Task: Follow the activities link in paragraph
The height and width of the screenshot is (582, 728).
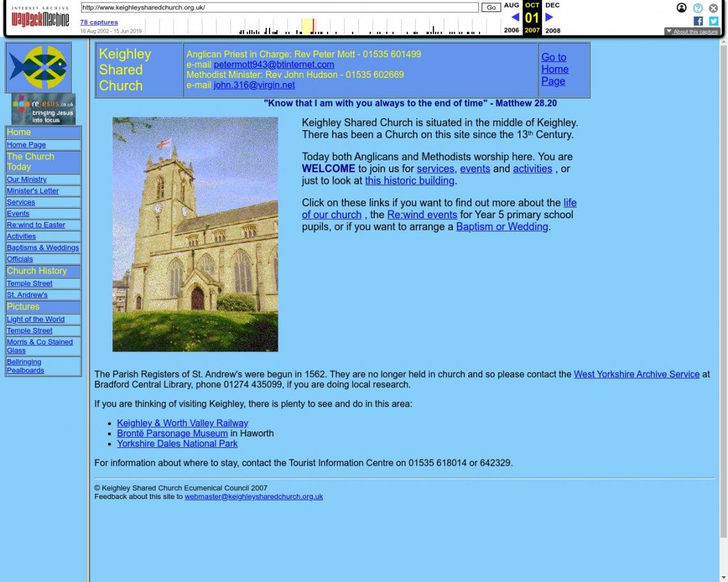Action: pyautogui.click(x=533, y=169)
